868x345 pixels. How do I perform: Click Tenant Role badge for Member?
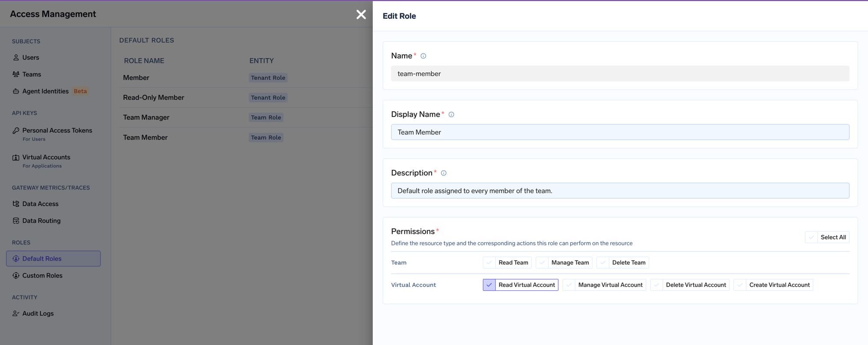point(268,78)
